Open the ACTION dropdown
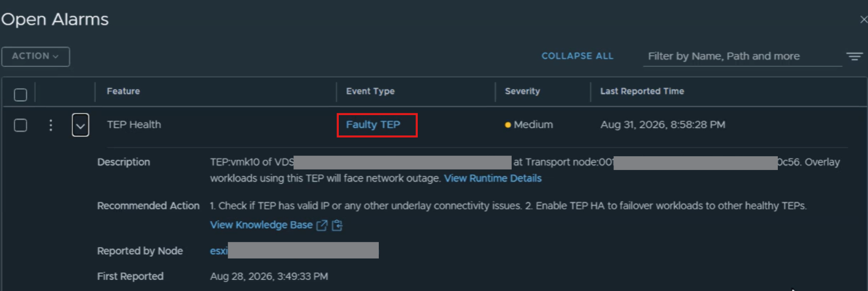 pos(36,56)
